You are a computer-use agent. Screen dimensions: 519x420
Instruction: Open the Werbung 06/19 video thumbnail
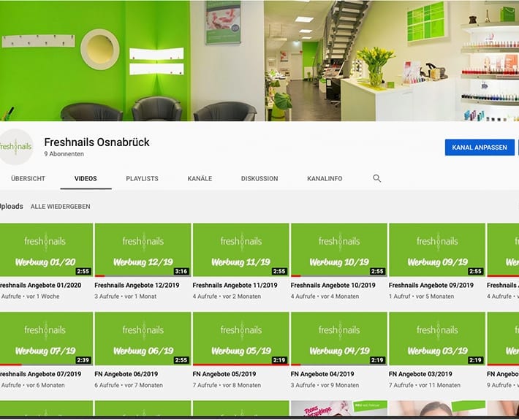click(x=143, y=339)
